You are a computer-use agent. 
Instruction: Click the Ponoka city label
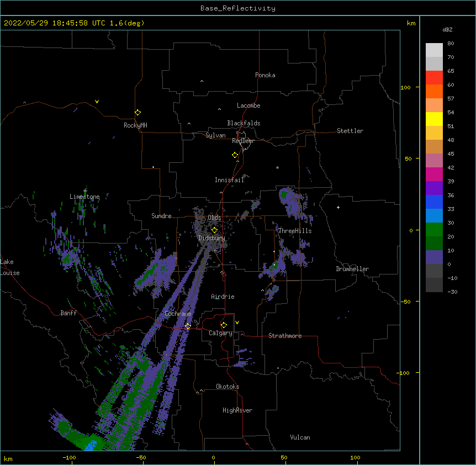pyautogui.click(x=265, y=75)
